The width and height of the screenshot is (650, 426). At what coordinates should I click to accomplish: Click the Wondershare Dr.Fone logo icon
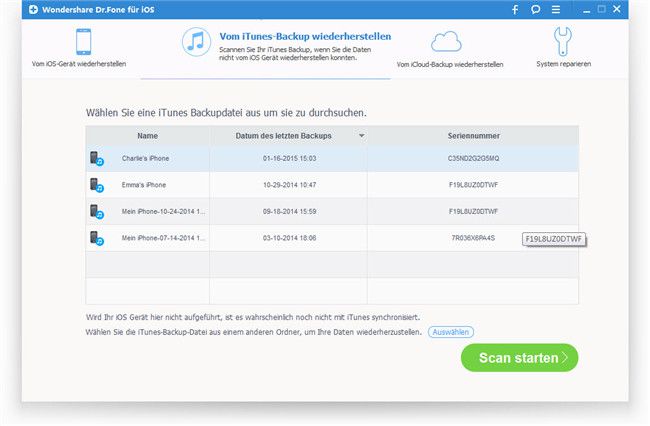click(33, 9)
